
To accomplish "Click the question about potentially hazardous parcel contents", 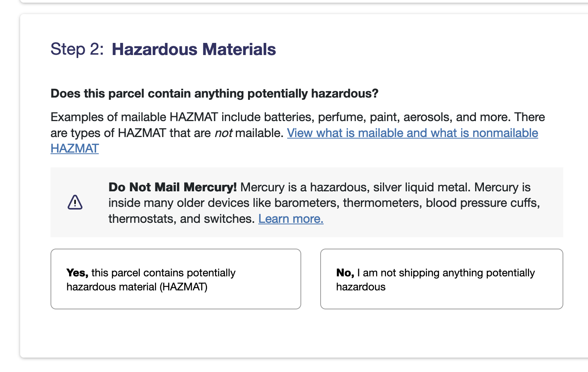I will click(215, 93).
